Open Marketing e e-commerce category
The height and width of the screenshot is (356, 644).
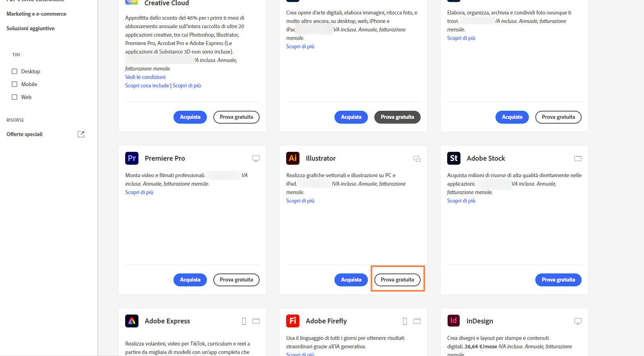pos(36,14)
